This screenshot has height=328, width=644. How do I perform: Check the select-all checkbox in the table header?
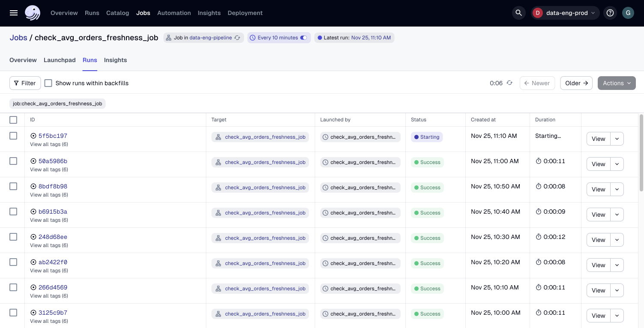tap(13, 120)
